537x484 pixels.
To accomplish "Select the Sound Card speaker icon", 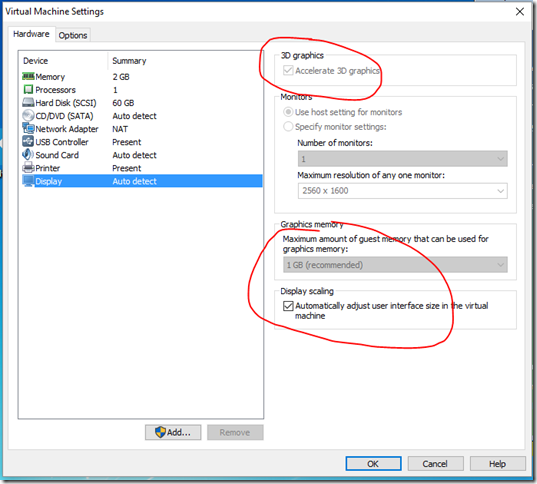I will click(x=28, y=154).
